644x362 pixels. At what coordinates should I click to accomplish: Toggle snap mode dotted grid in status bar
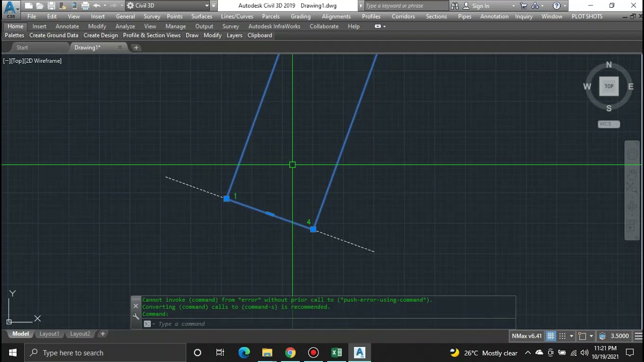click(562, 336)
